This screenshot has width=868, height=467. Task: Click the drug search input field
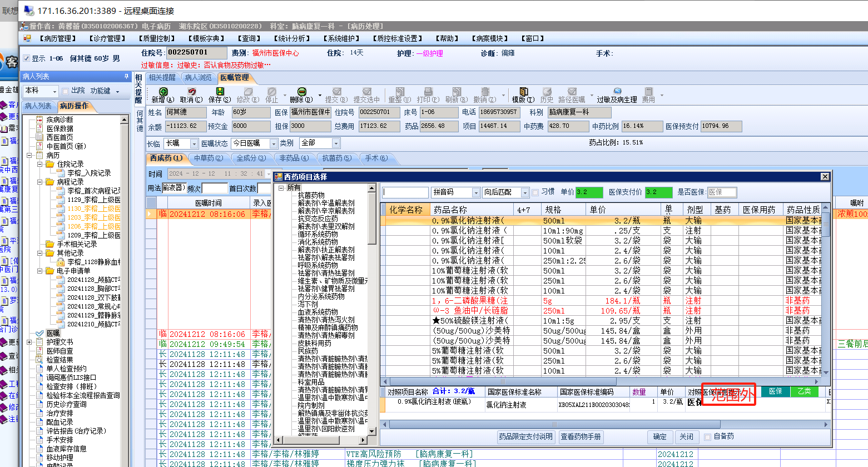pos(405,192)
